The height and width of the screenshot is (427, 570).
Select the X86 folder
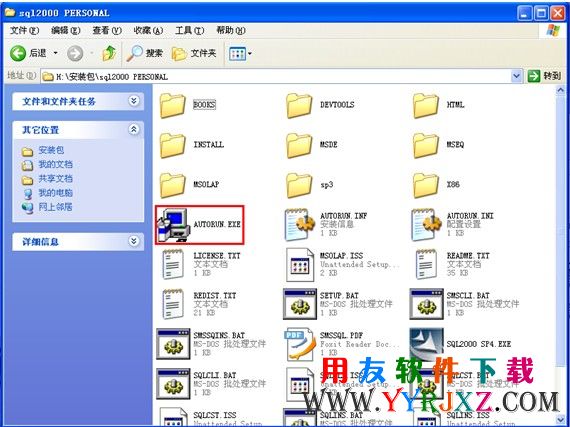437,185
